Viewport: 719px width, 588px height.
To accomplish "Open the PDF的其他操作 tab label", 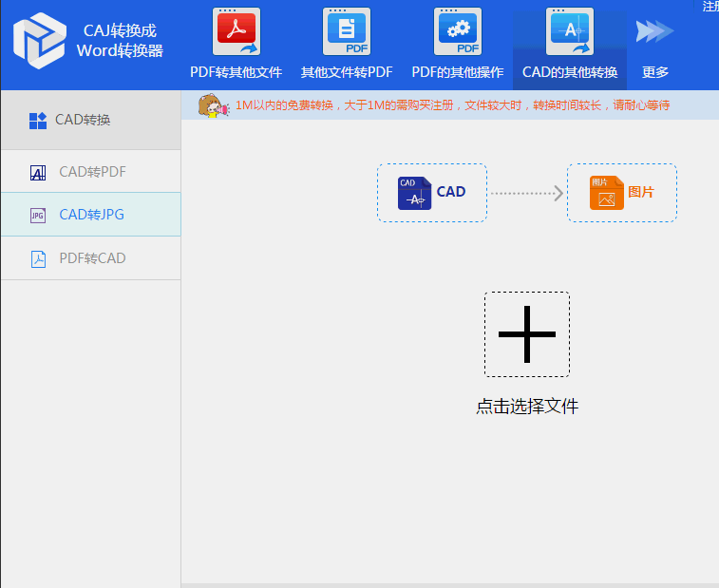I will tap(458, 72).
